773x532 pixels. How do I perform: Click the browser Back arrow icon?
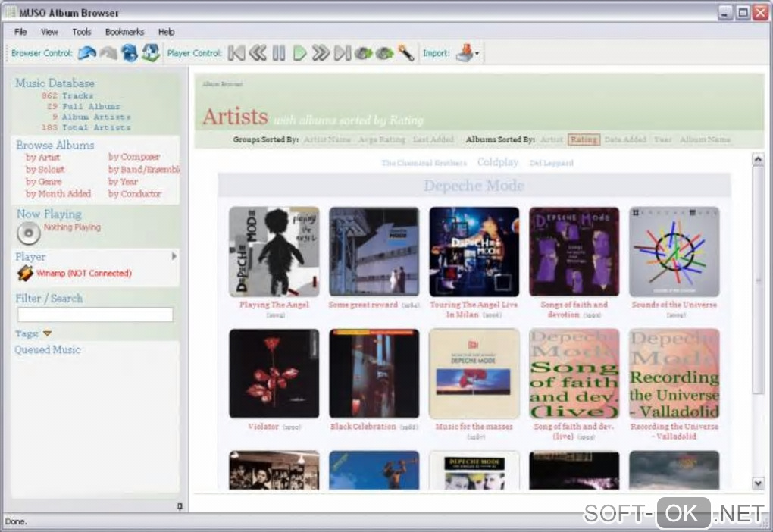click(87, 53)
